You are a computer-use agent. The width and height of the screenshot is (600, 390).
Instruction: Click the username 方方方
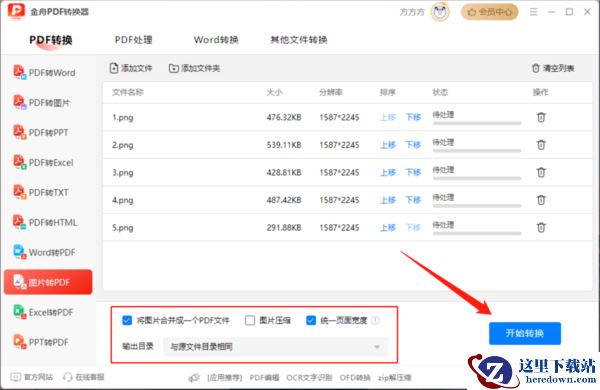click(412, 12)
